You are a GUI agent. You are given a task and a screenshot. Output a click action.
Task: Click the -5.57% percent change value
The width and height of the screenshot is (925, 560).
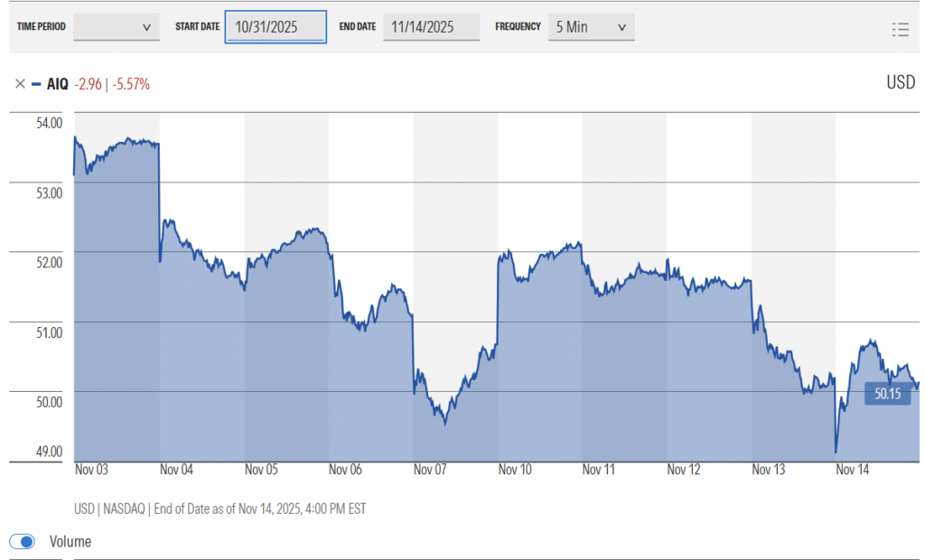131,84
